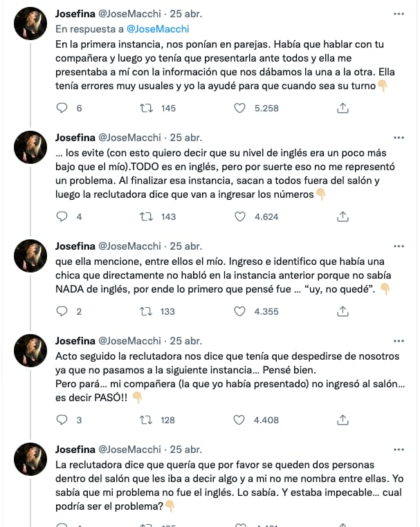Open more options on the third tweet
Image resolution: width=420 pixels, height=527 pixels.
point(398,246)
